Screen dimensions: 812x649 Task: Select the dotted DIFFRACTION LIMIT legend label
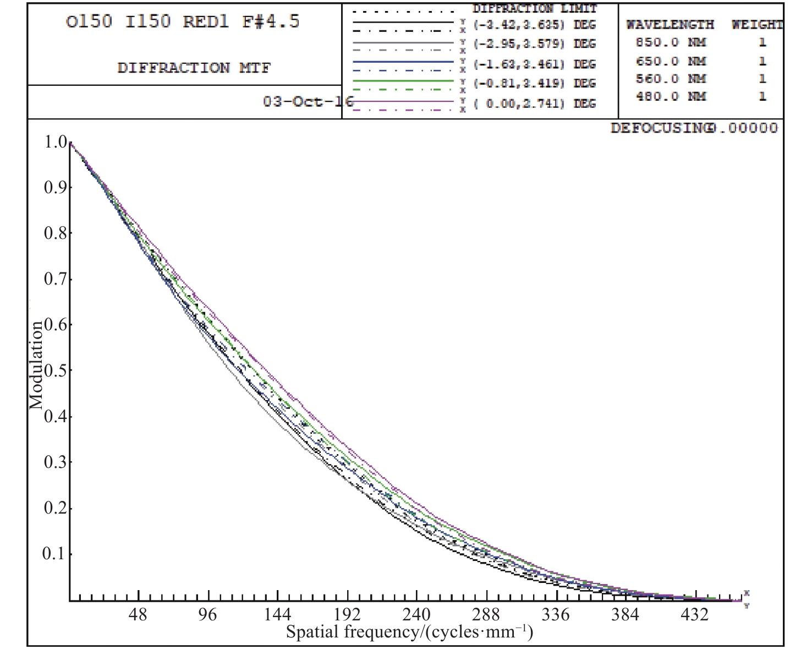[534, 9]
